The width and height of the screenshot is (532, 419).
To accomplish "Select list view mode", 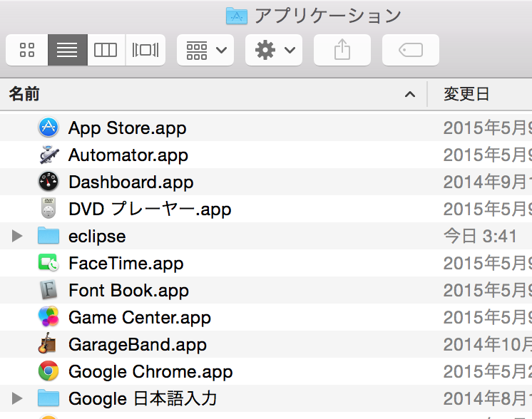I will [68, 50].
